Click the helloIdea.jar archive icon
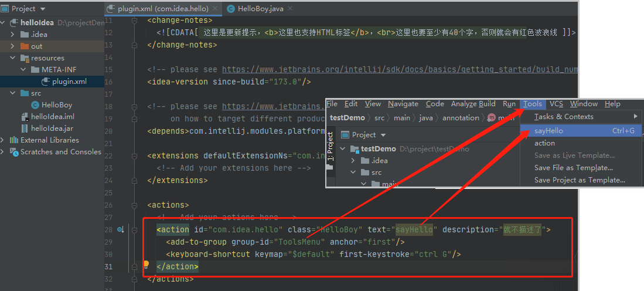Viewport: 644px width, 291px height. [25, 128]
